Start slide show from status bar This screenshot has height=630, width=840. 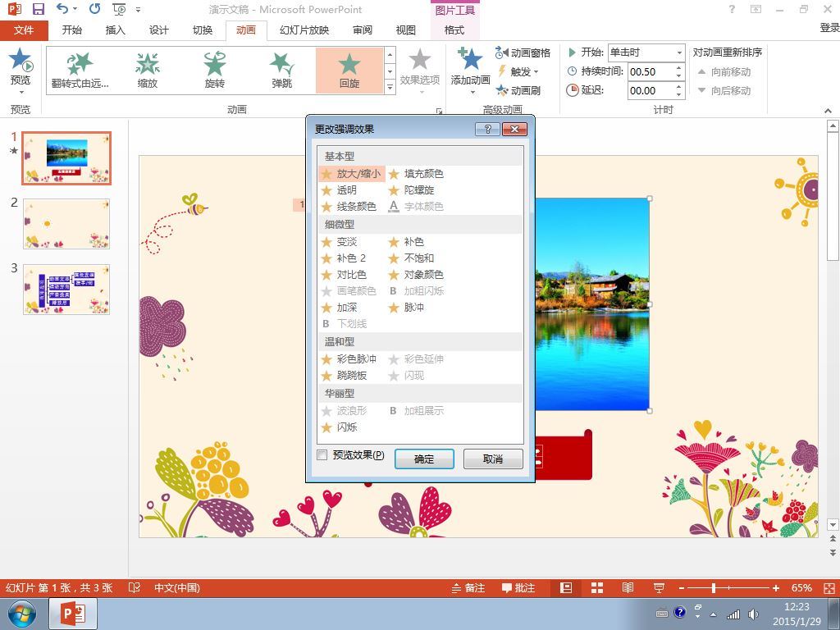[659, 587]
